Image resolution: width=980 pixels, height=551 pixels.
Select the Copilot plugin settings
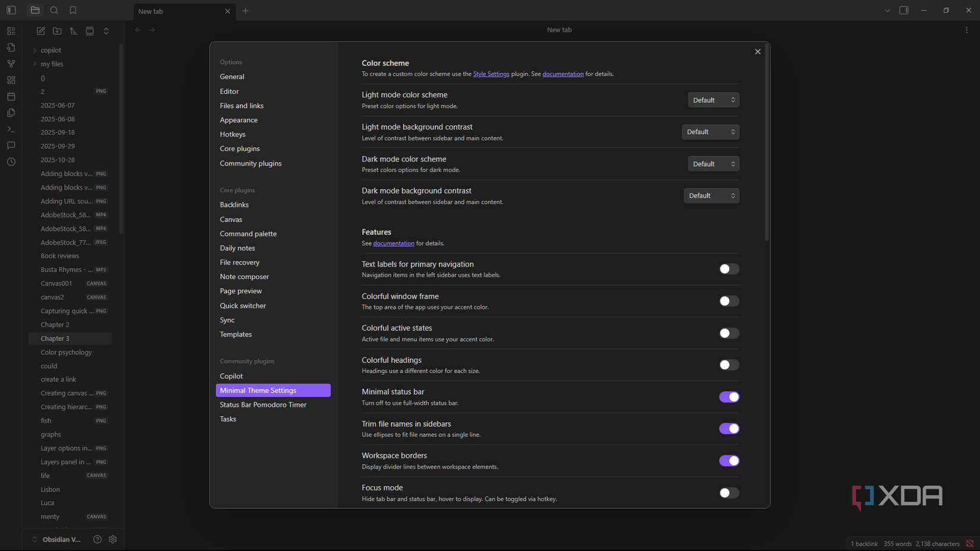tap(231, 376)
